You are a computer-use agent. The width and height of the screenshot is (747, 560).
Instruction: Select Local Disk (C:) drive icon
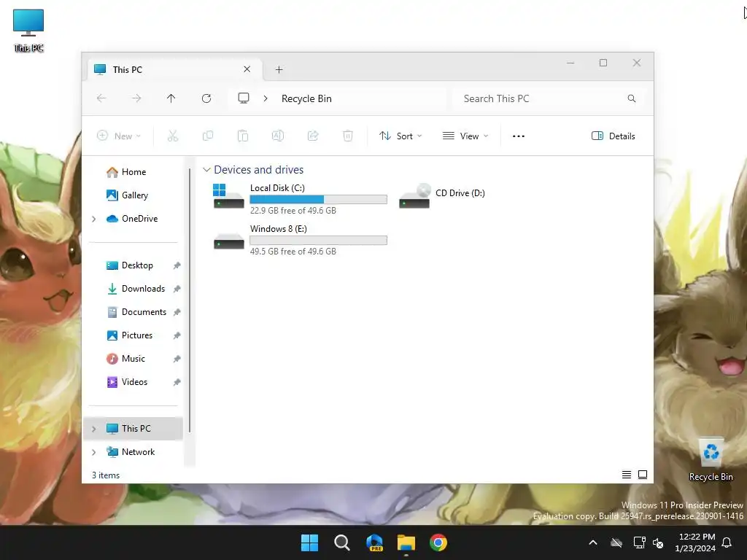(x=228, y=196)
